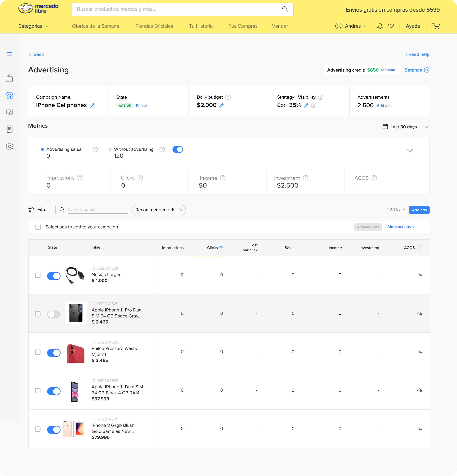Edit campaign name pencil icon
The image size is (457, 476).
92,105
